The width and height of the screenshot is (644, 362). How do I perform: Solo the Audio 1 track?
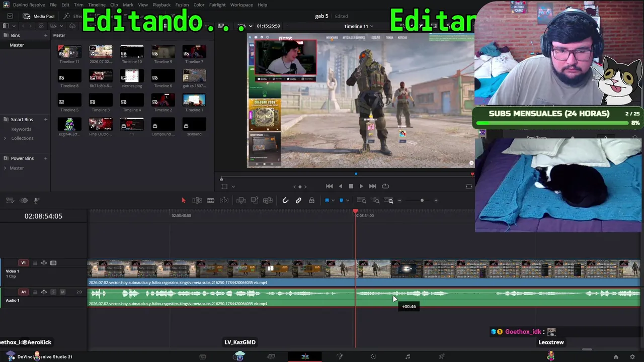[53, 292]
